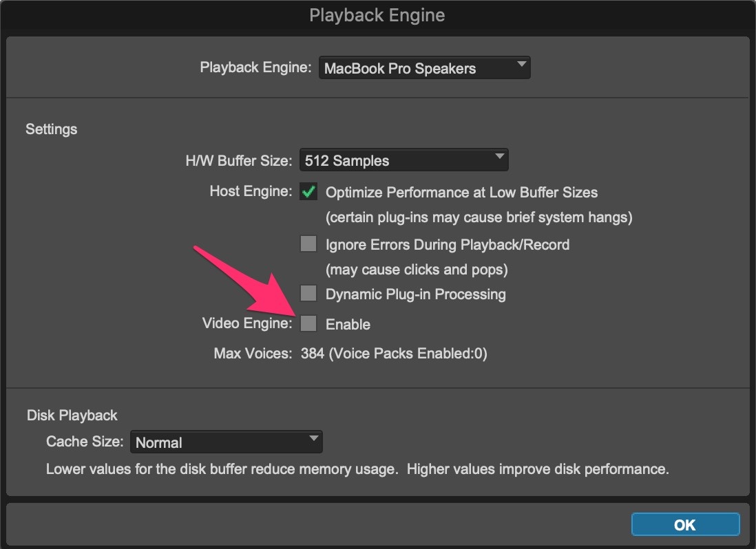Screen dimensions: 756x549
Task: Enable Dynamic Plug-in Processing checkbox
Action: (308, 293)
